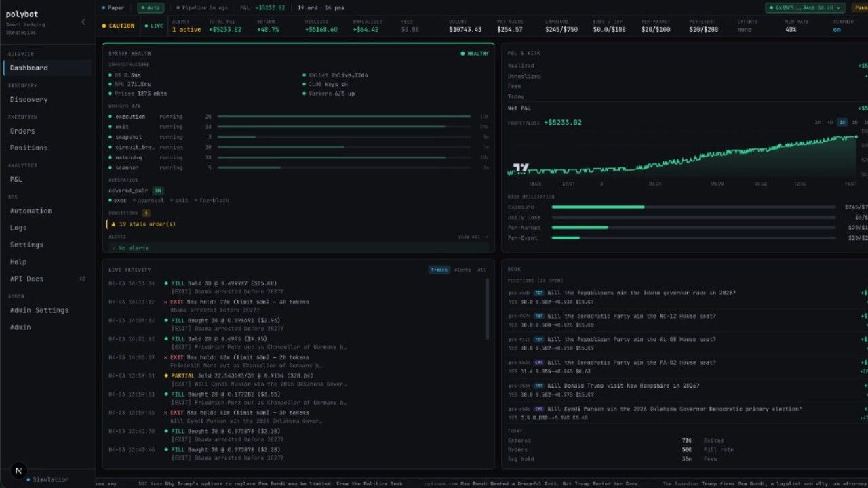Screen dimensions: 868x488
Task: Click View all alerts link
Action: pos(473,237)
